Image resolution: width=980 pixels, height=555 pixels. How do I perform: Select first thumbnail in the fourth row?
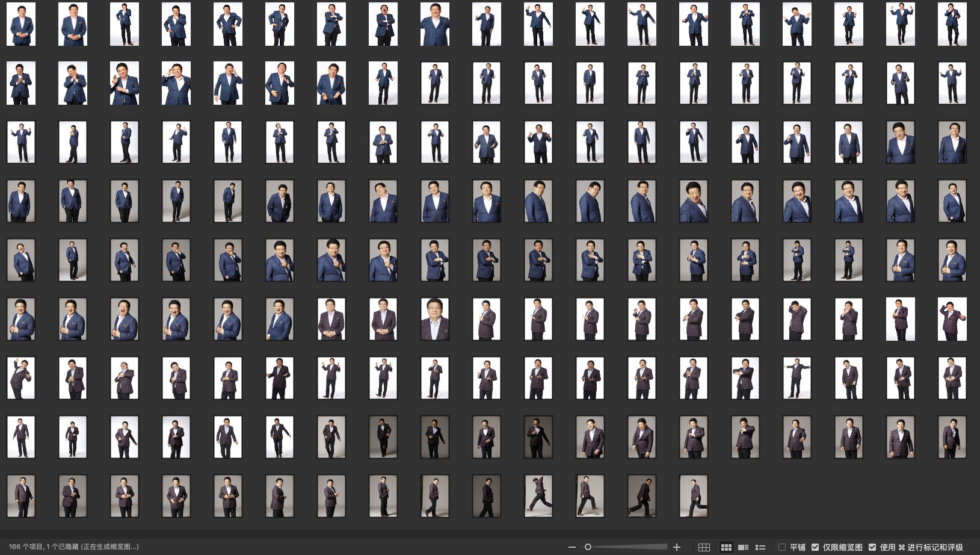21,201
